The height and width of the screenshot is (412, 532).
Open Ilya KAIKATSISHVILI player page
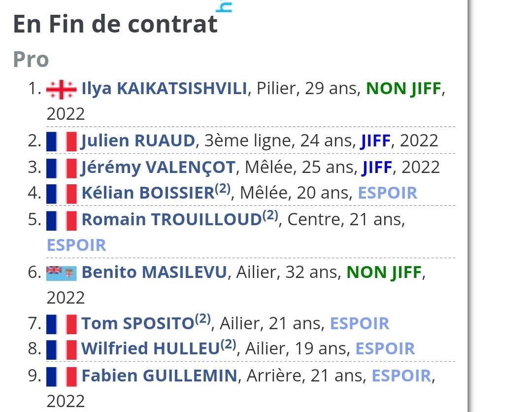164,89
